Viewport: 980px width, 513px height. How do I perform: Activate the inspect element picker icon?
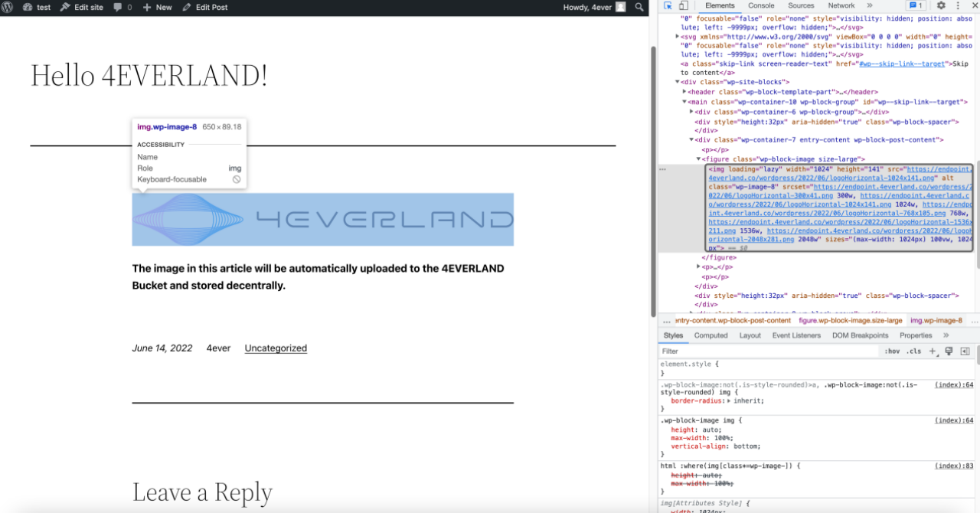[668, 6]
